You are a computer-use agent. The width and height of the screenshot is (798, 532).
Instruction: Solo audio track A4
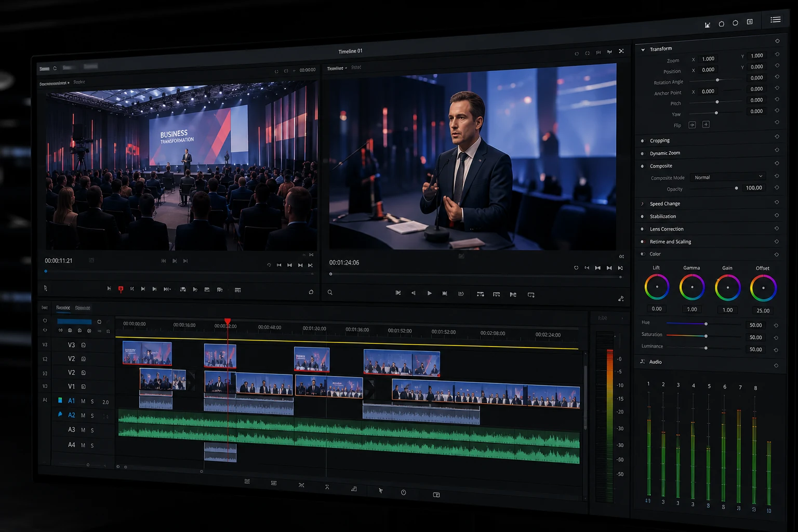click(x=92, y=445)
